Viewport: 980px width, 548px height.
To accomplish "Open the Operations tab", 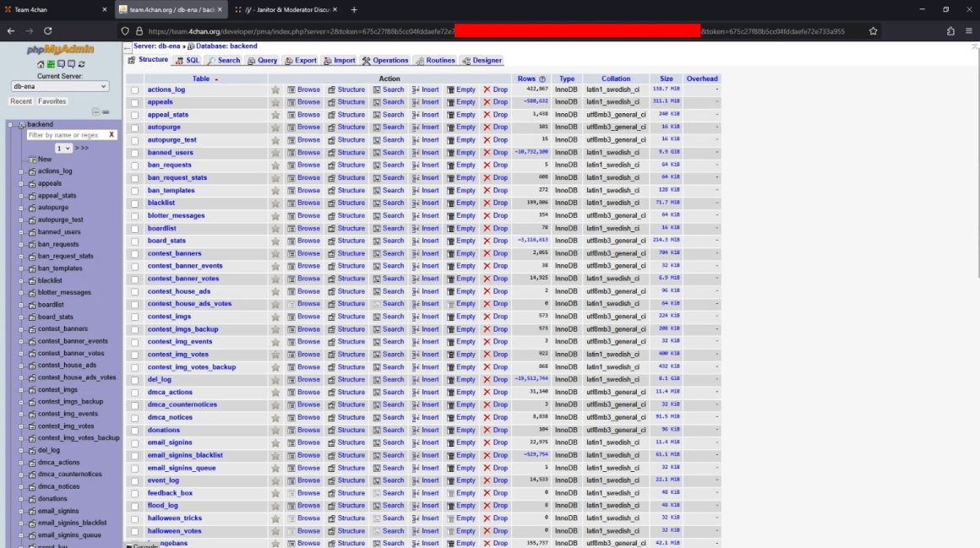I will point(385,61).
